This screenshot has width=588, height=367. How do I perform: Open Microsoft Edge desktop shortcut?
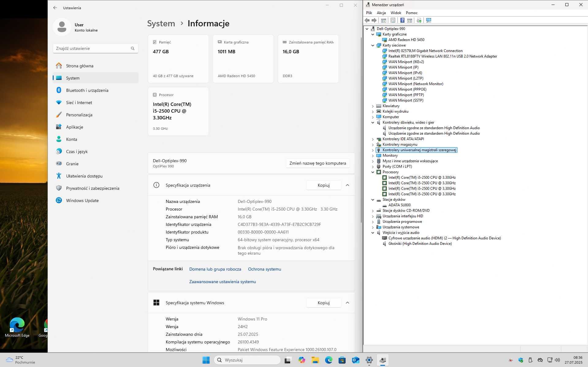pos(17,327)
